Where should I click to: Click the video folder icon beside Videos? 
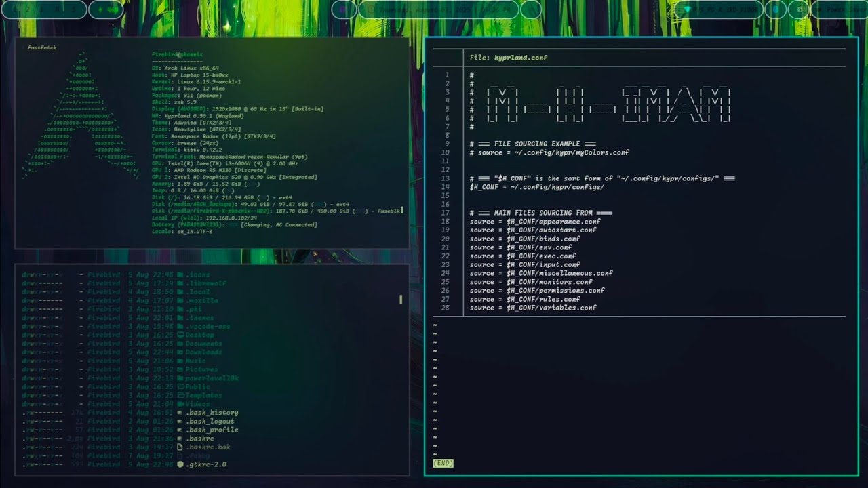coord(180,404)
